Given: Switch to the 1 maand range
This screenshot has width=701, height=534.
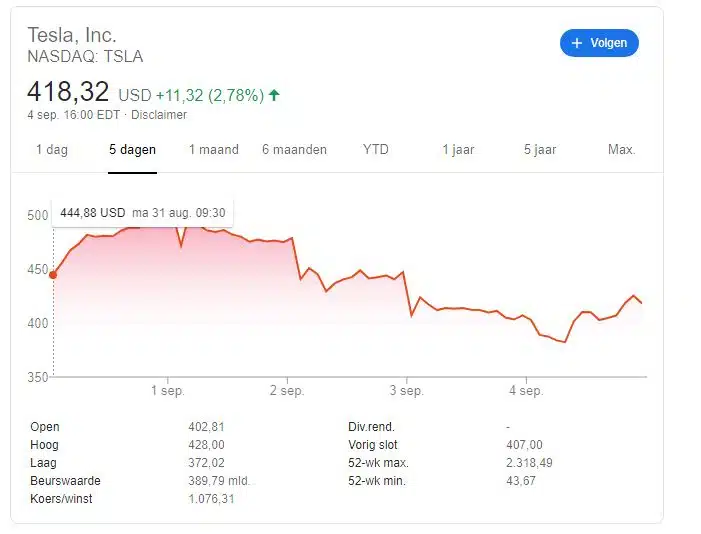Looking at the screenshot, I should point(214,150).
